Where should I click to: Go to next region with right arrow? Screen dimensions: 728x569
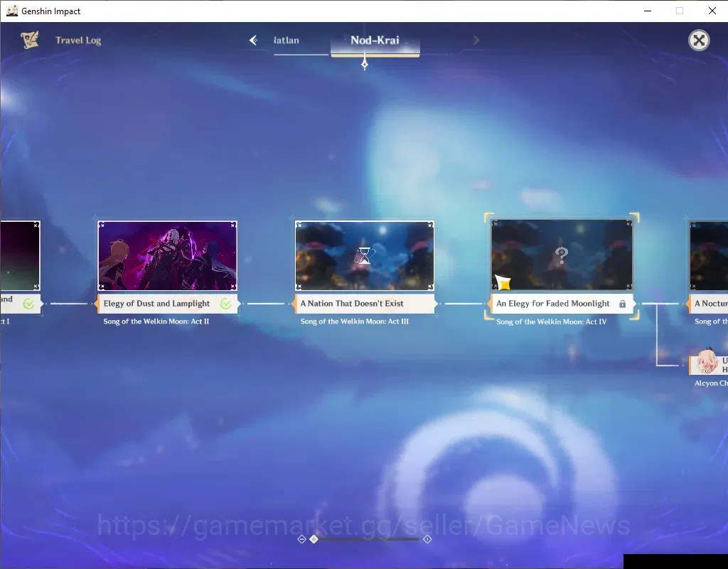coord(476,41)
